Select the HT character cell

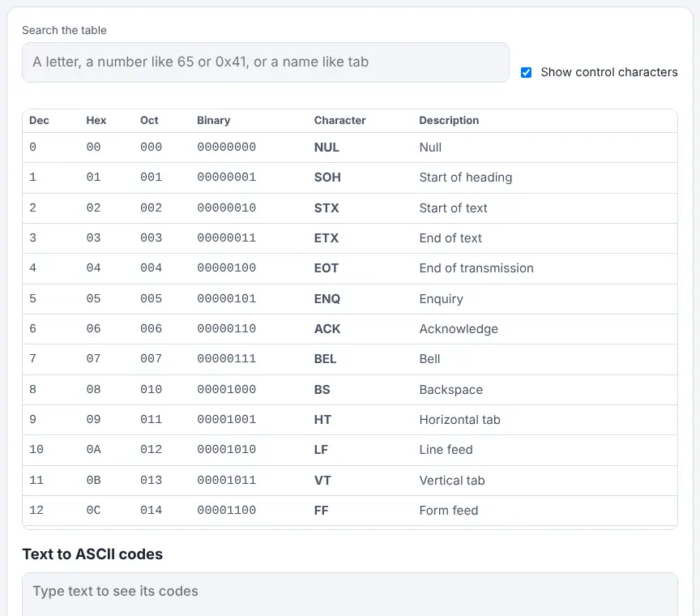[x=322, y=420]
